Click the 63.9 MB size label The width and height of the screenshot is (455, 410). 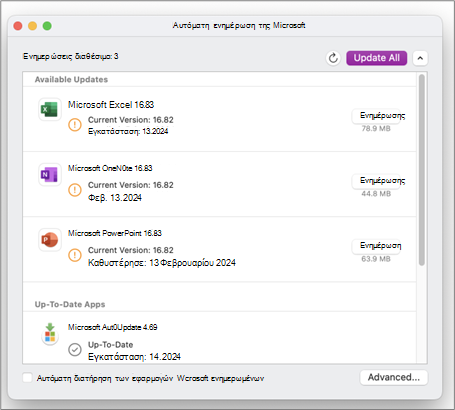(376, 259)
